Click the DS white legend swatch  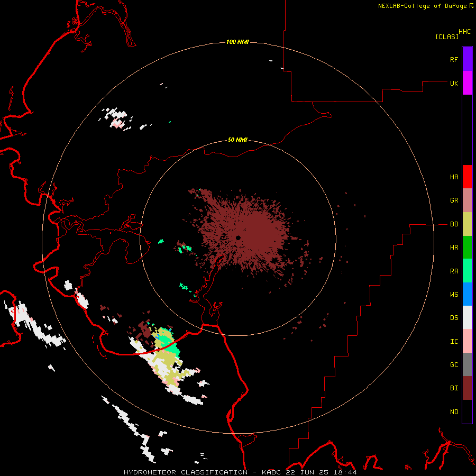point(467,317)
